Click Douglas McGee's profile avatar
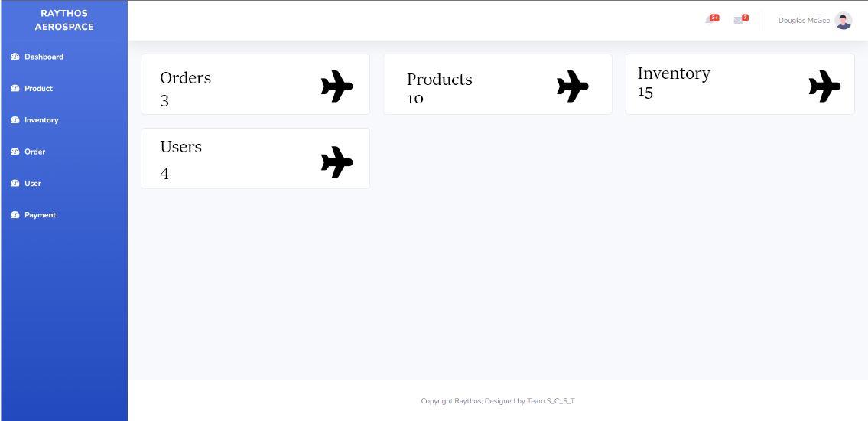Screen dimensions: 868x421 (x=843, y=21)
